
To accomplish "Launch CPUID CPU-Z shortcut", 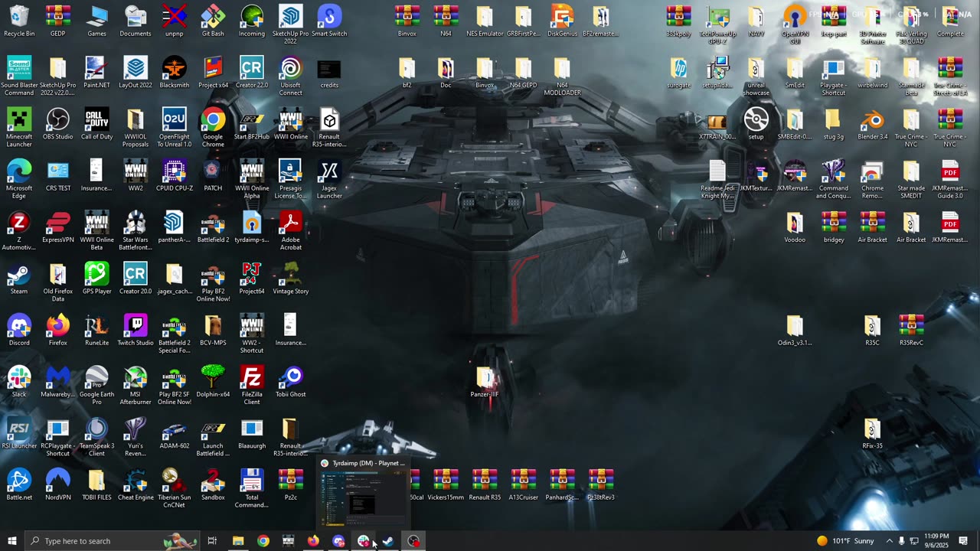I will (175, 175).
